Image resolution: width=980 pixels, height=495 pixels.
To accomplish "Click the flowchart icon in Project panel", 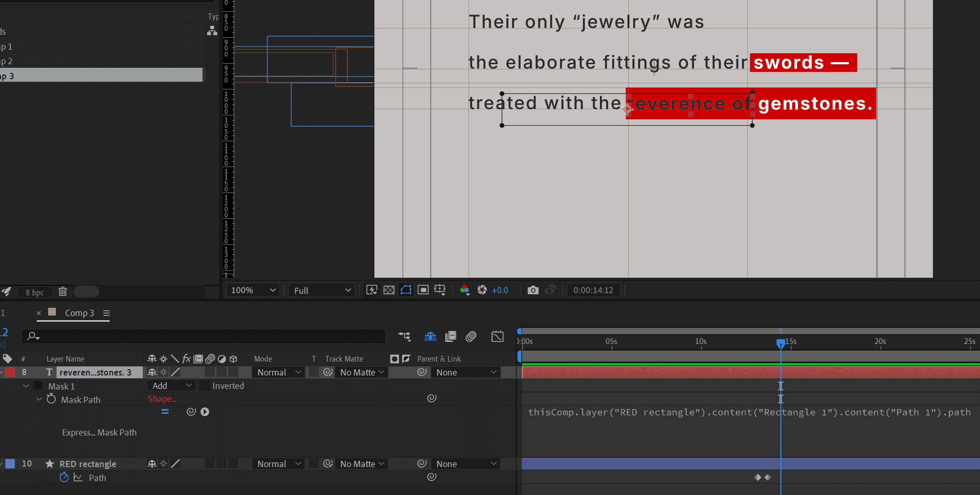I will (x=212, y=31).
